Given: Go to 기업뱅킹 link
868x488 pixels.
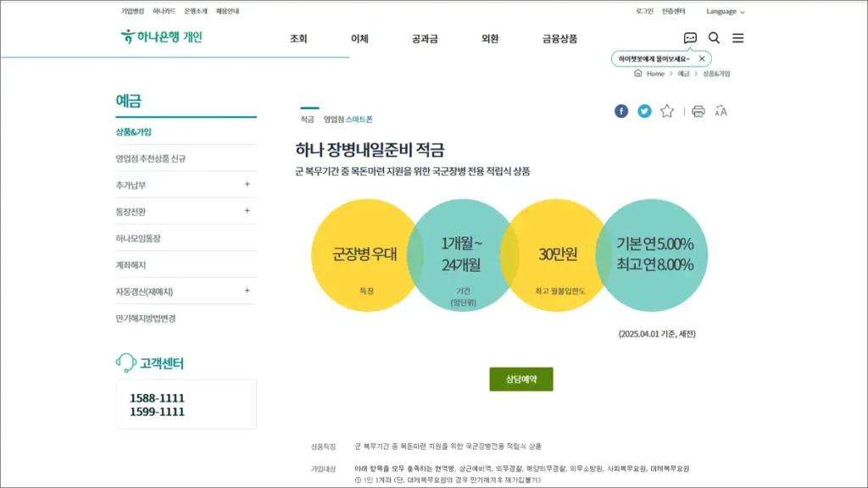Looking at the screenshot, I should [132, 11].
